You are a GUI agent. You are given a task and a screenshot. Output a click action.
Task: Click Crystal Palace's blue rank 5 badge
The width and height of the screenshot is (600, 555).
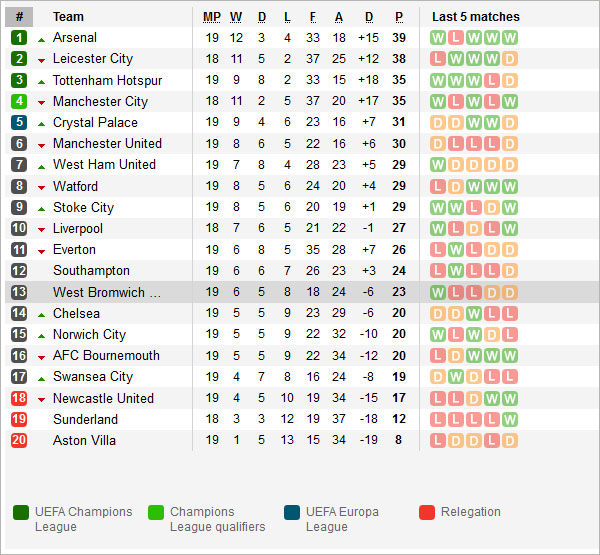click(x=19, y=123)
